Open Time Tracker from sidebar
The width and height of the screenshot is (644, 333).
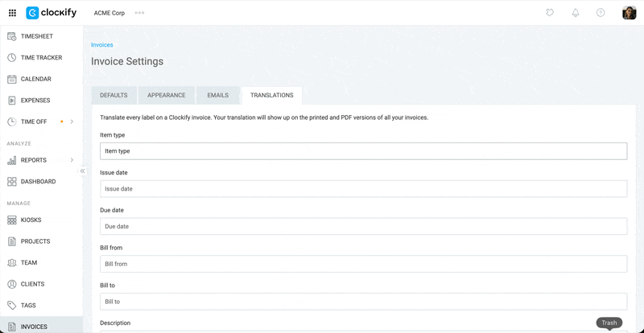coord(41,58)
